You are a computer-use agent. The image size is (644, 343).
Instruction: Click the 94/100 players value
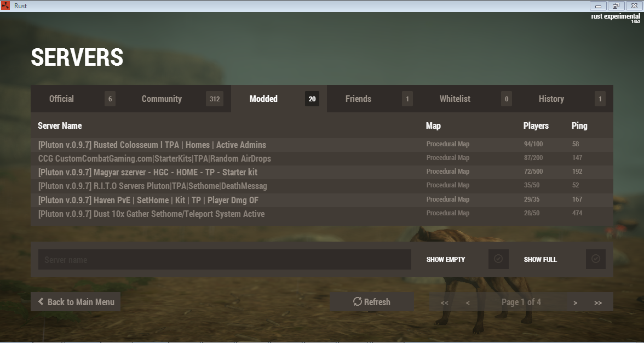(533, 144)
